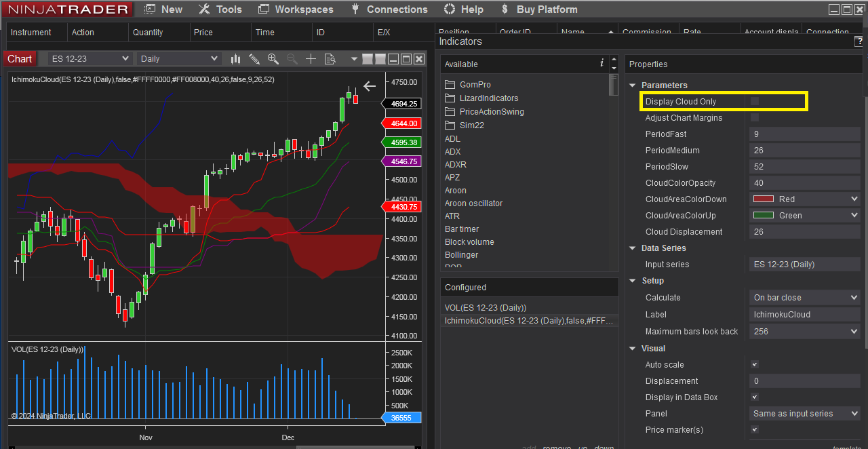Select the Chart tab

[20, 59]
